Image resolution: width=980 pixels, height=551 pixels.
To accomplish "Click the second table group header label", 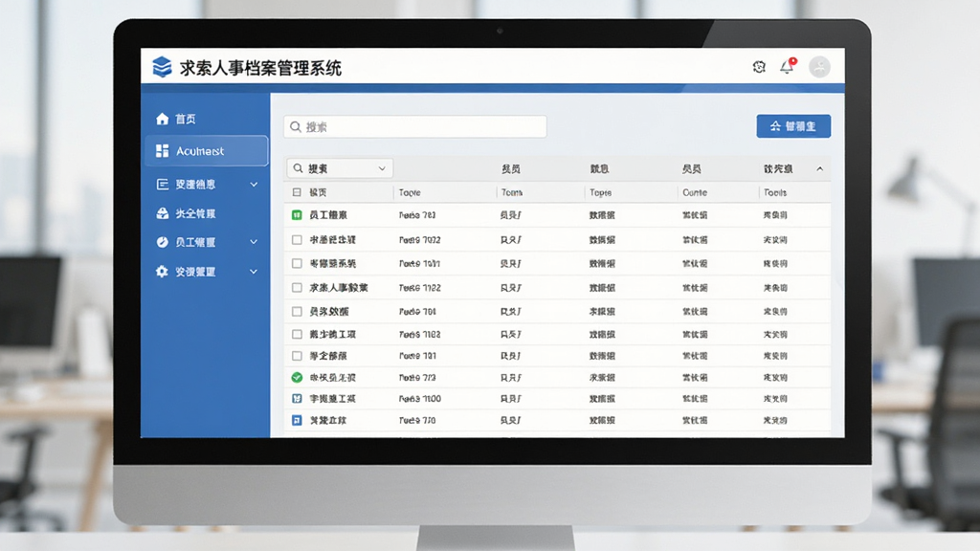I will (599, 168).
